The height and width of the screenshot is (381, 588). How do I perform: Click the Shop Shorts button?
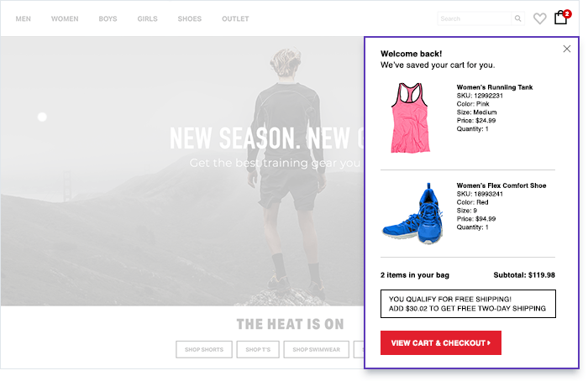pos(204,349)
